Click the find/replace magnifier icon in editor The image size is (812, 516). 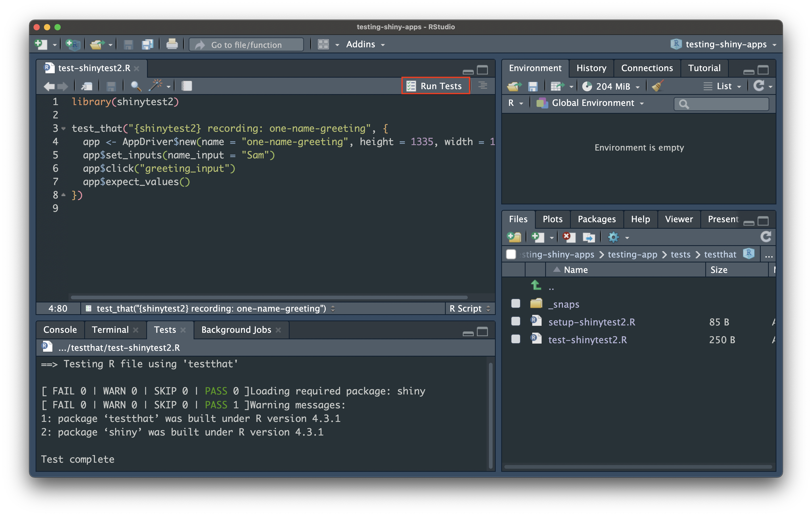(136, 86)
